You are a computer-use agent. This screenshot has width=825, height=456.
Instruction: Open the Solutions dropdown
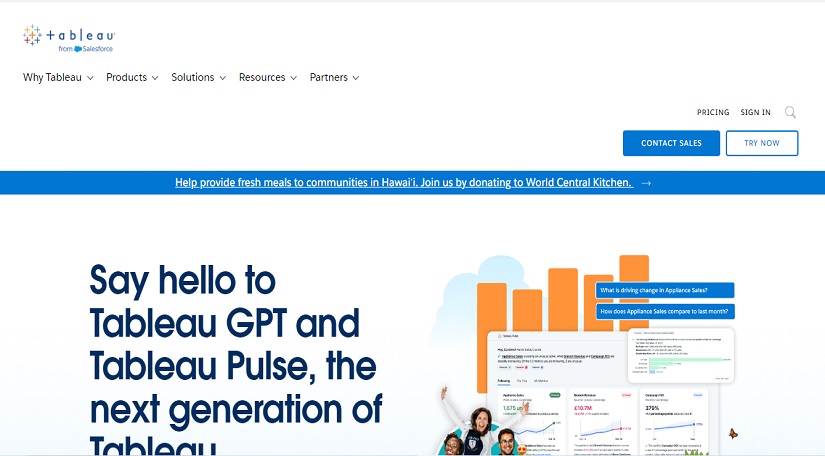pyautogui.click(x=198, y=77)
